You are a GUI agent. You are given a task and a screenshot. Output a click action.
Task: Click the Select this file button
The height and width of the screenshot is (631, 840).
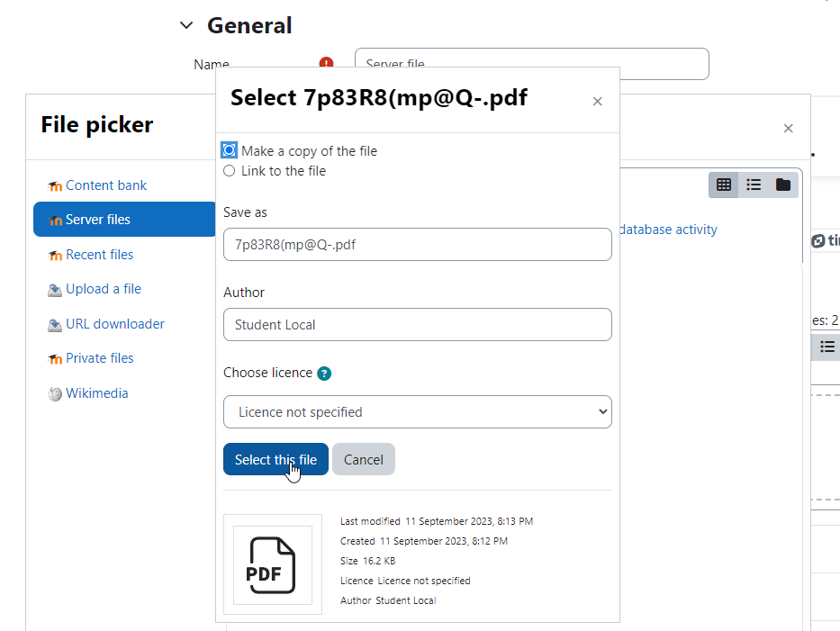[275, 460]
